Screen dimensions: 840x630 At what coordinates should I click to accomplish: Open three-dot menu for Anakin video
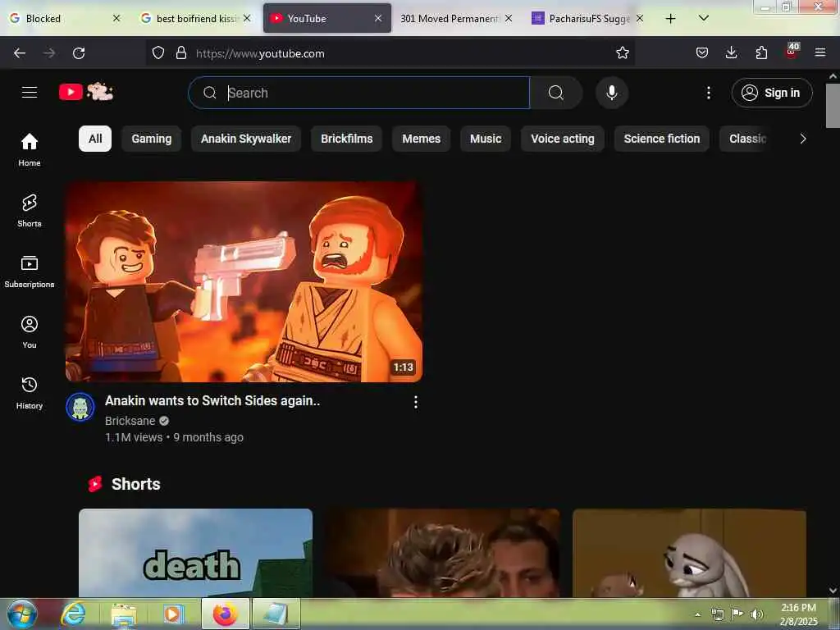coord(416,402)
